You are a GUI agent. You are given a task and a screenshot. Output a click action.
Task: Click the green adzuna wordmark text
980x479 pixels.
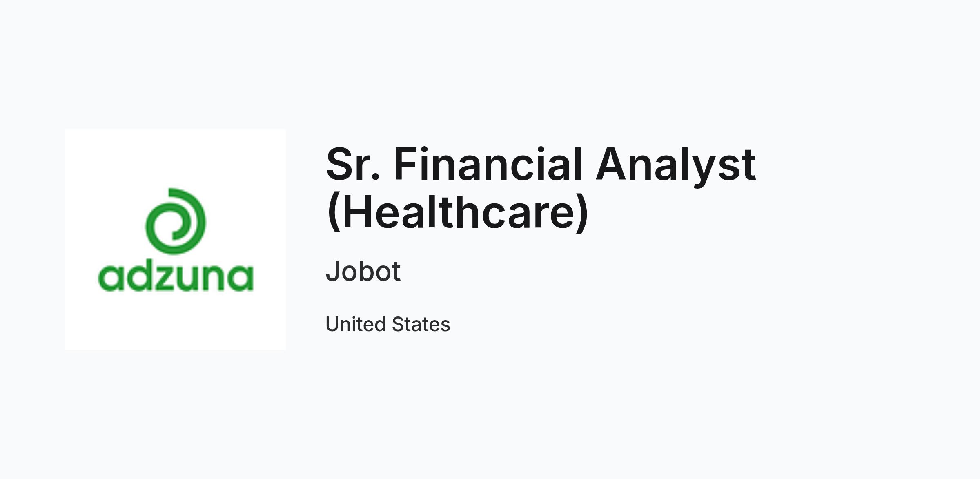point(176,277)
